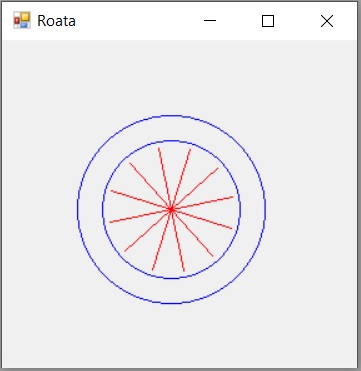Click the Roata application icon in title bar

coord(22,20)
